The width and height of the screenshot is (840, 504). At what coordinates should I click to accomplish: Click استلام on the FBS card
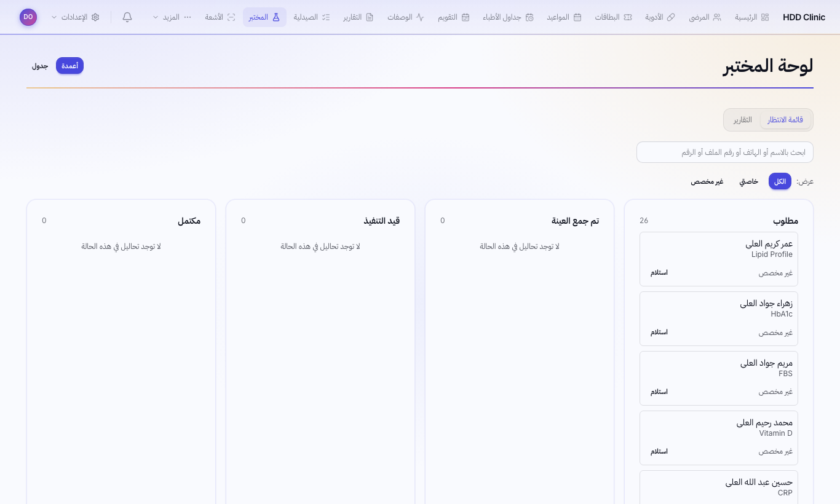click(659, 392)
